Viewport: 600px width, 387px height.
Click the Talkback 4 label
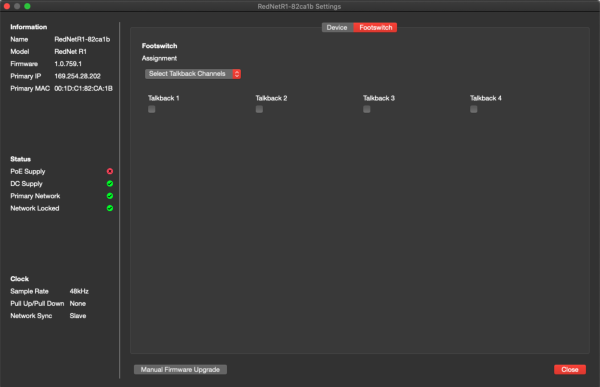coord(486,98)
